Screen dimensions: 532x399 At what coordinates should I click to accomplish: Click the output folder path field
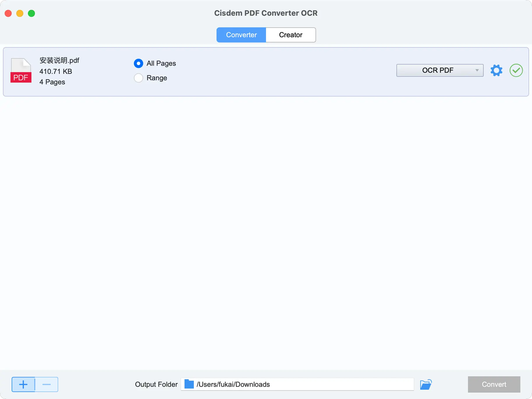[x=297, y=384]
